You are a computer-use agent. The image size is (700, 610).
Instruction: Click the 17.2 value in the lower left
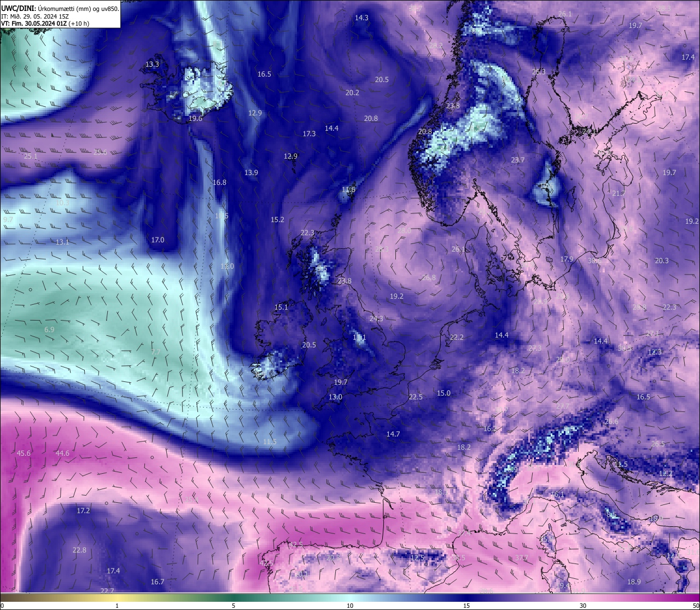(83, 511)
